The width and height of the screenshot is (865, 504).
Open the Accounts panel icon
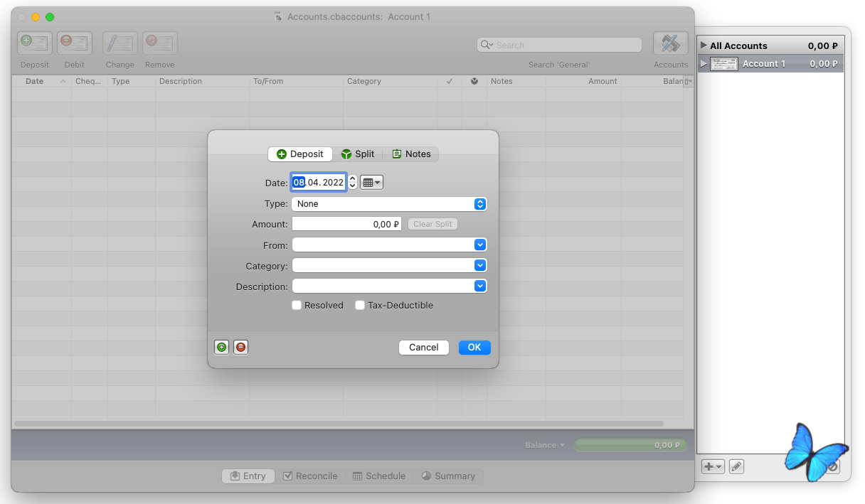(x=670, y=43)
